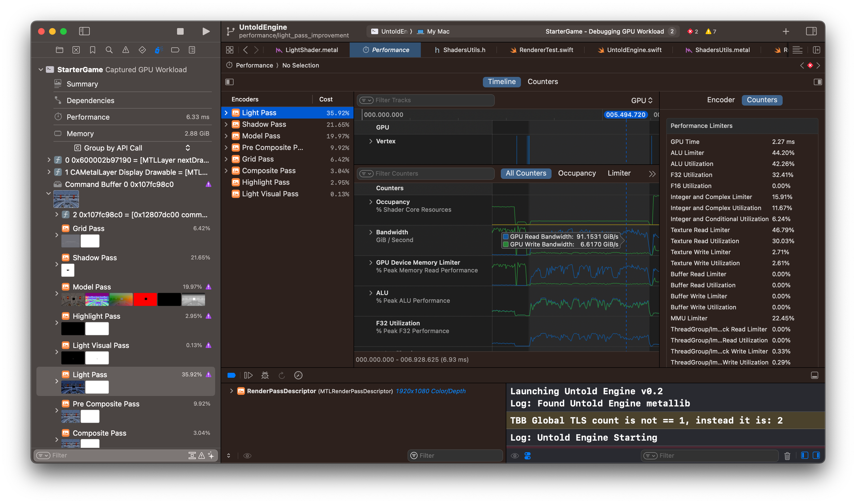Expand the Light Pass encoder row
This screenshot has width=856, height=504.
click(x=226, y=113)
